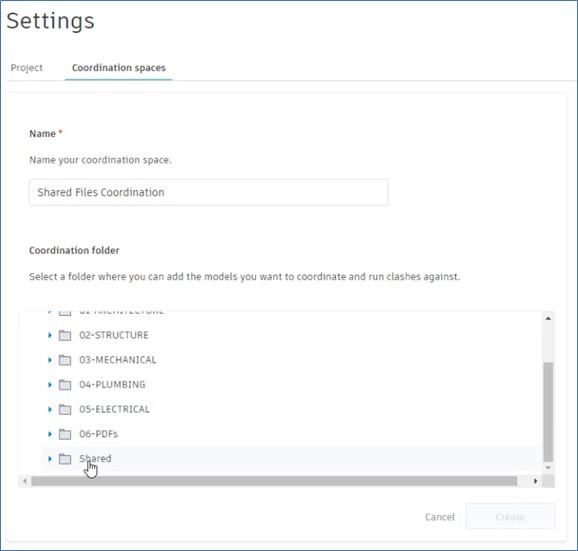
Task: Expand the 05-ELECTRICAL folder arrow
Action: pyautogui.click(x=50, y=409)
